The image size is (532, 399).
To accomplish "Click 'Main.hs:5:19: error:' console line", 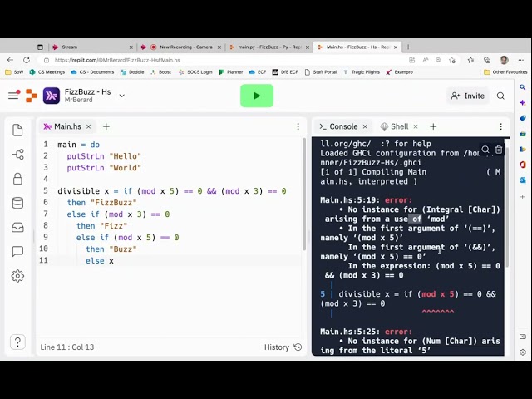I will pos(366,200).
